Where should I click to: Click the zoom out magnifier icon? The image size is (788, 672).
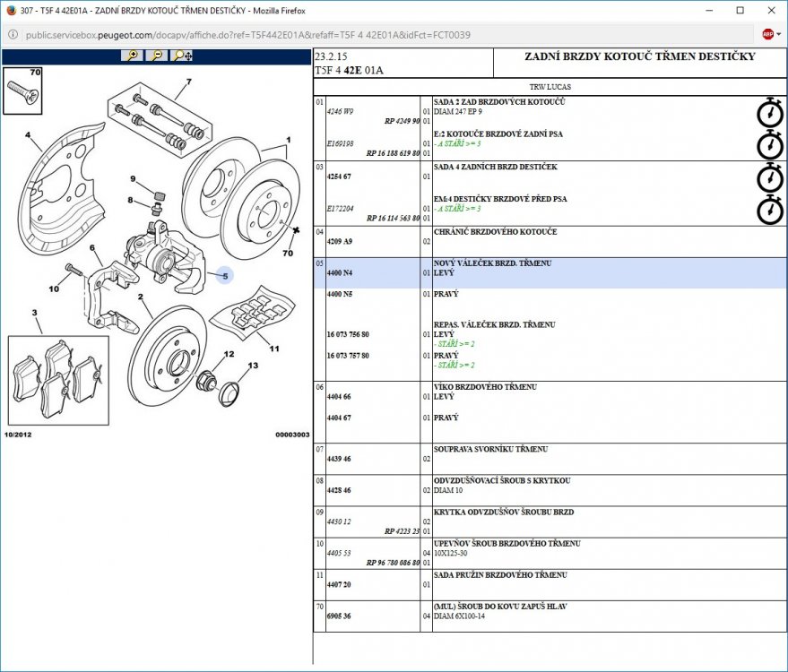pyautogui.click(x=157, y=56)
